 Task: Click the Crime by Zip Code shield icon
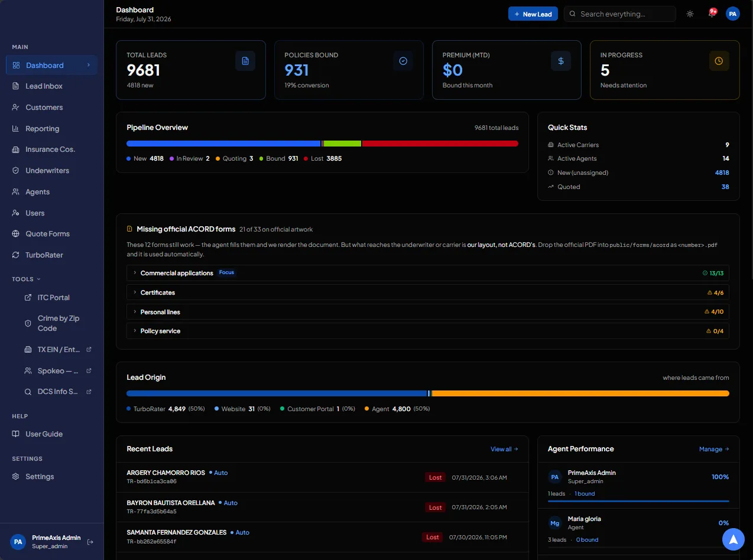point(28,323)
